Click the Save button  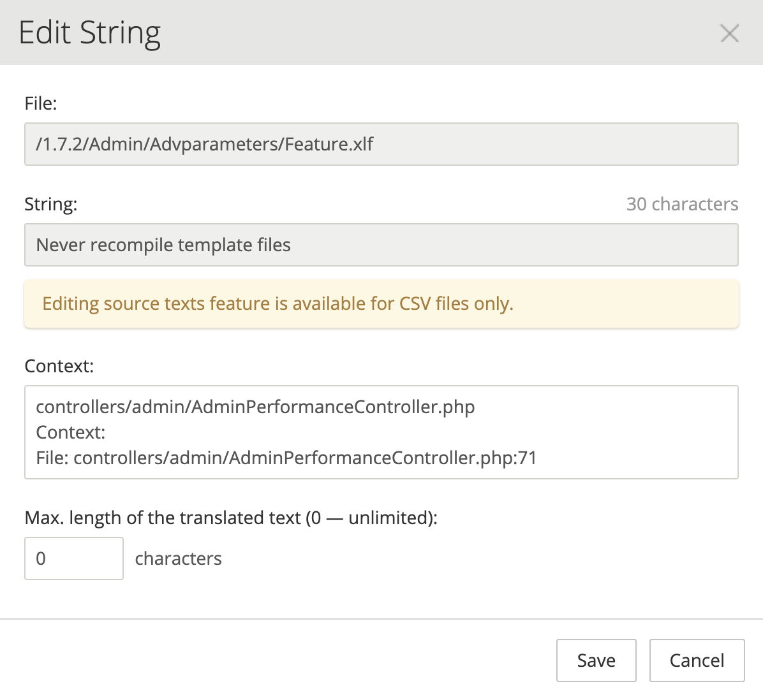pyautogui.click(x=596, y=660)
